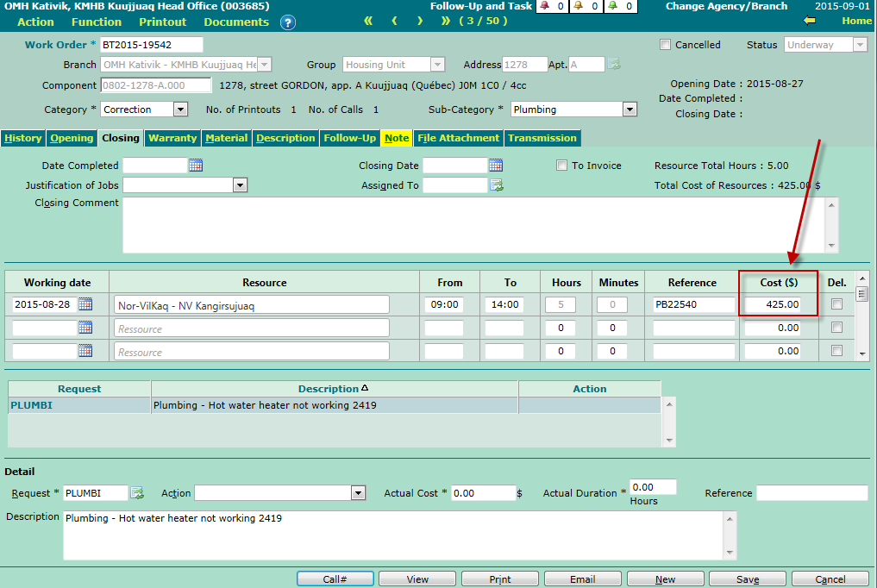Open the Date Completed calendar picker
Image resolution: width=877 pixels, height=588 pixels.
195,166
